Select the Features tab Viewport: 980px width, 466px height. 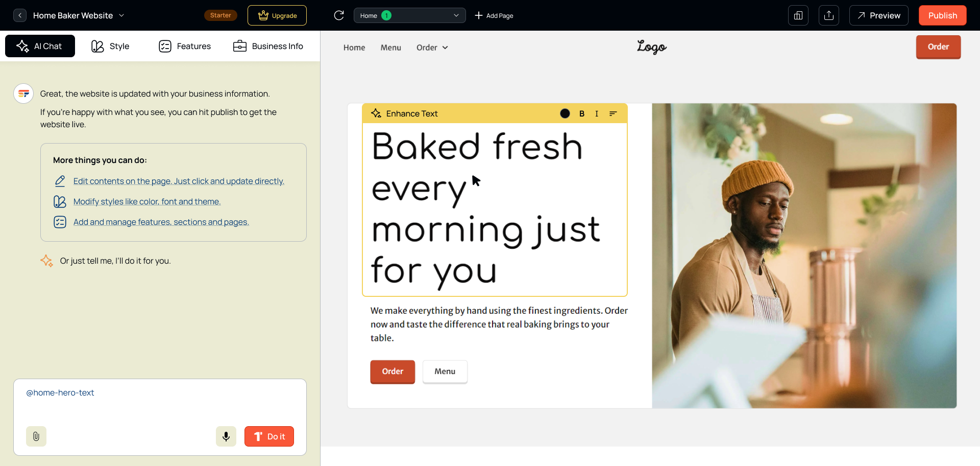click(x=185, y=46)
